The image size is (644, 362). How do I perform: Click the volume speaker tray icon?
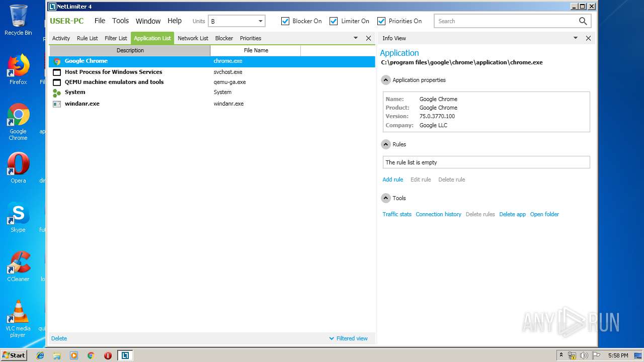click(x=584, y=355)
